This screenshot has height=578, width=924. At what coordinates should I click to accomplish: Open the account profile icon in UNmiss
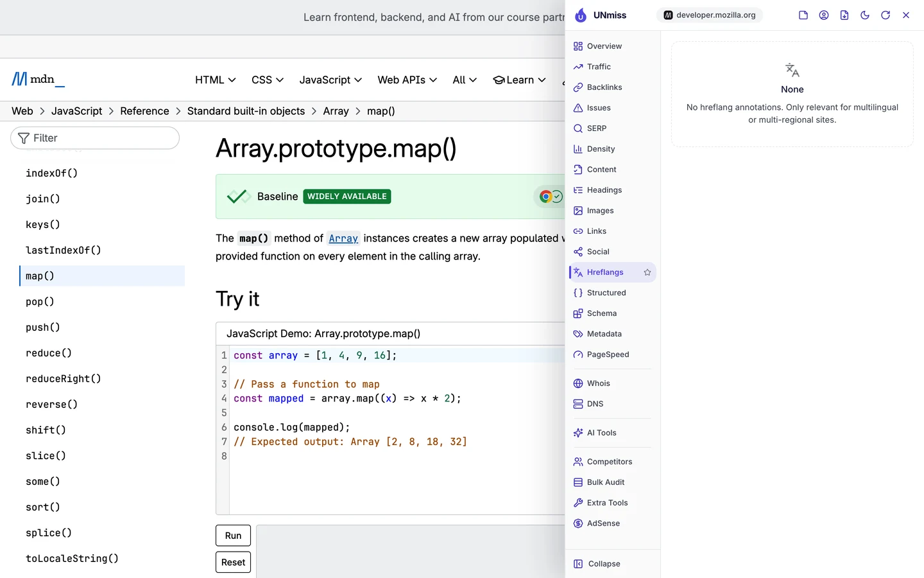tap(824, 15)
